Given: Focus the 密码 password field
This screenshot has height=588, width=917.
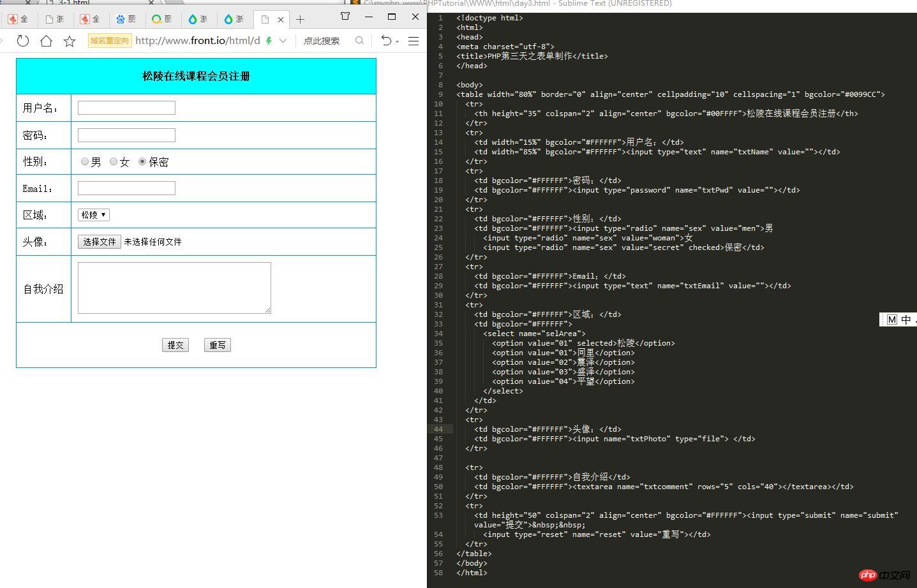Looking at the screenshot, I should click(126, 135).
